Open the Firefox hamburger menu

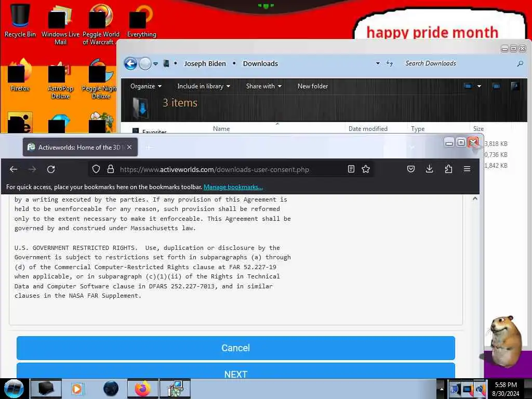point(467,169)
